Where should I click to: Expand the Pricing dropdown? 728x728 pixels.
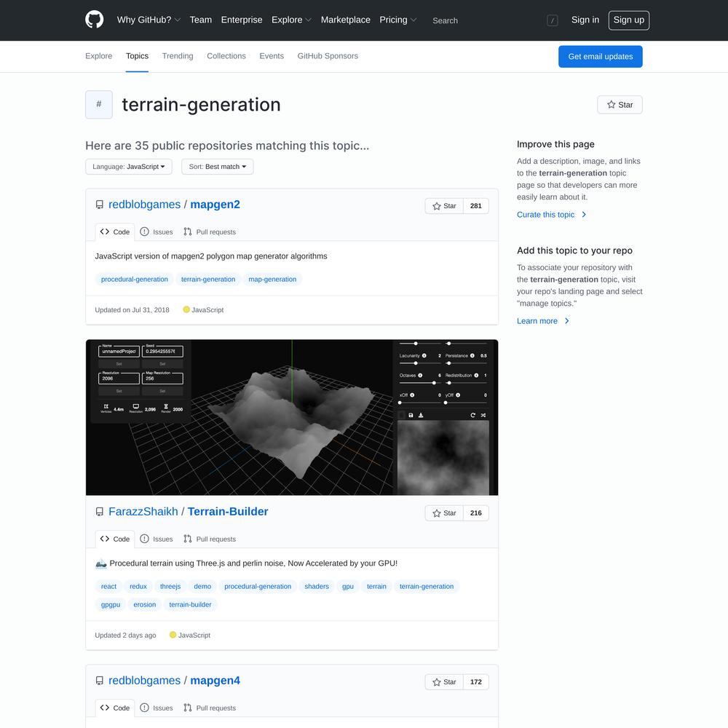pos(398,20)
